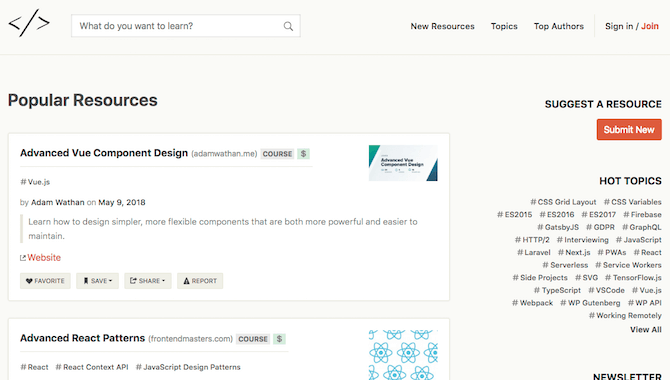Open hot topic #GatsbyJS
The height and width of the screenshot is (380, 670).
[x=558, y=227]
